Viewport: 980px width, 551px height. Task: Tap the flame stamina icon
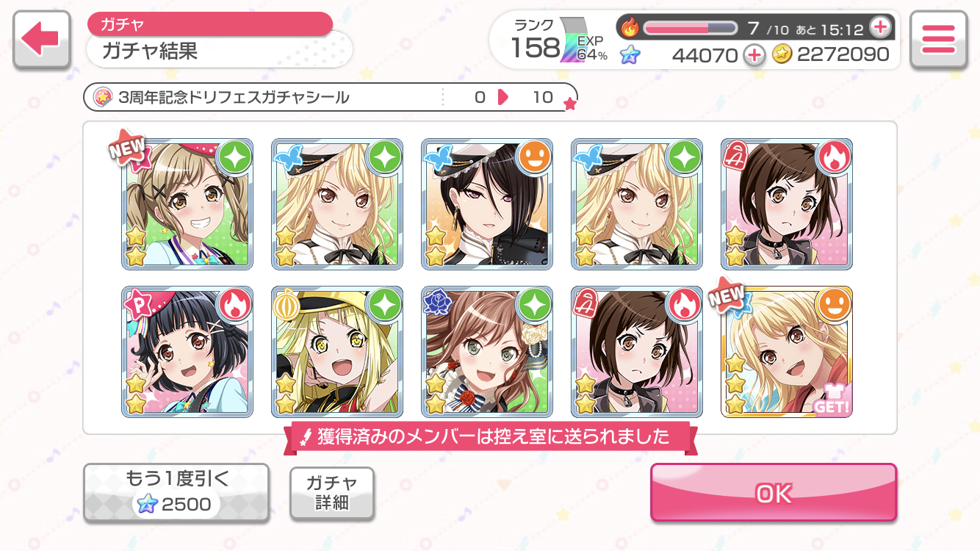point(630,28)
